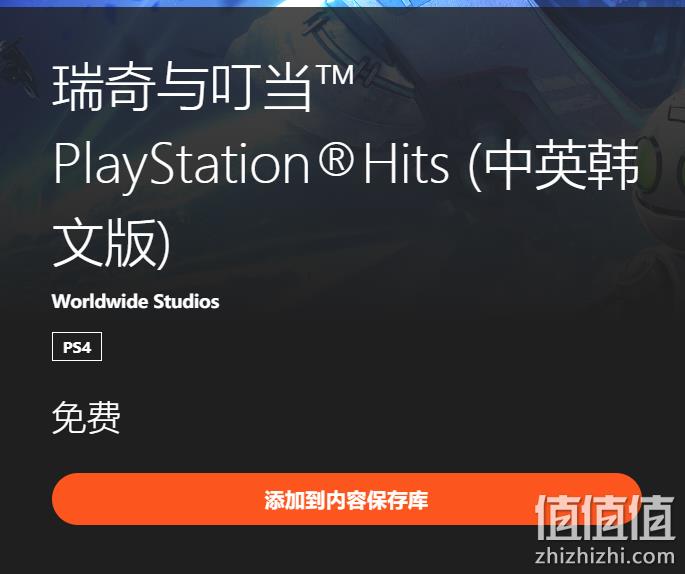This screenshot has height=574, width=685.
Task: Click the Studios word under the title
Action: pyautogui.click(x=186, y=301)
